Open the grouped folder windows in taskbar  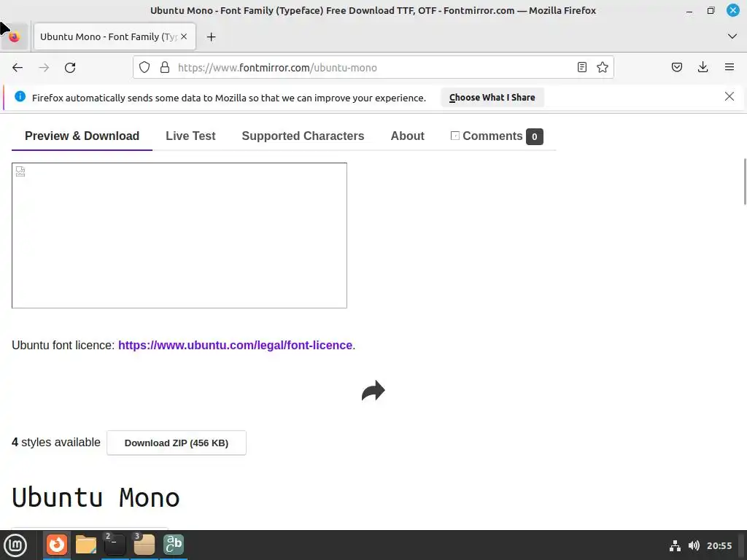coord(144,545)
